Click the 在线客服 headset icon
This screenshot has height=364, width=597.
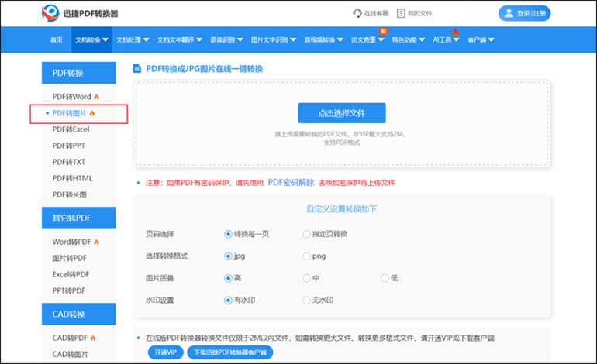357,13
